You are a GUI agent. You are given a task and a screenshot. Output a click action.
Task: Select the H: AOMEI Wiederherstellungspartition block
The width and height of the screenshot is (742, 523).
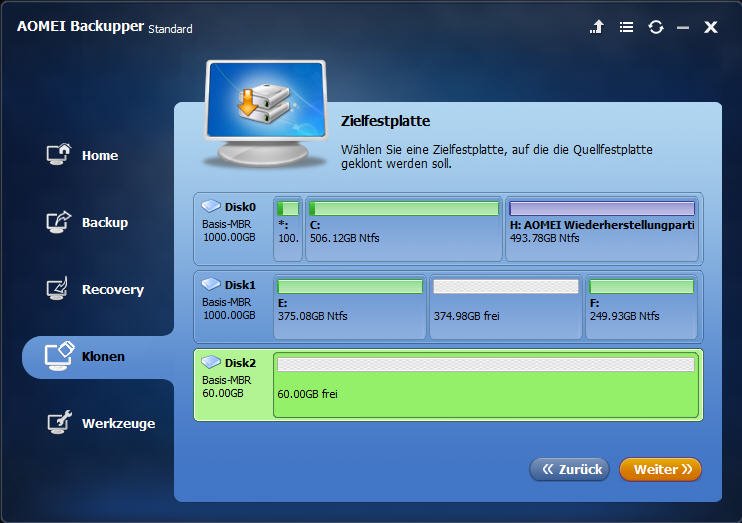602,229
